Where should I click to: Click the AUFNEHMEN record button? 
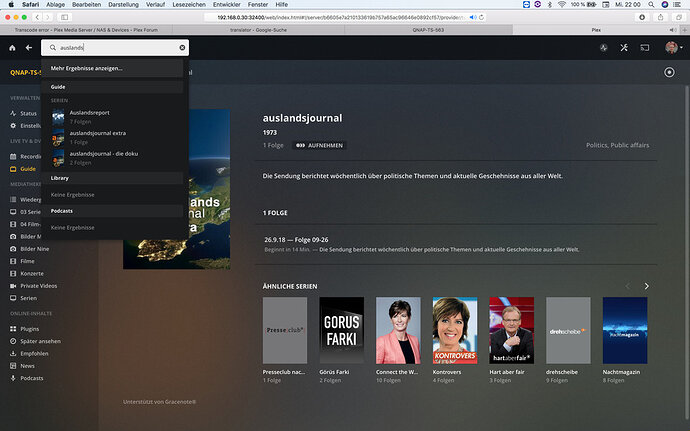(x=319, y=145)
